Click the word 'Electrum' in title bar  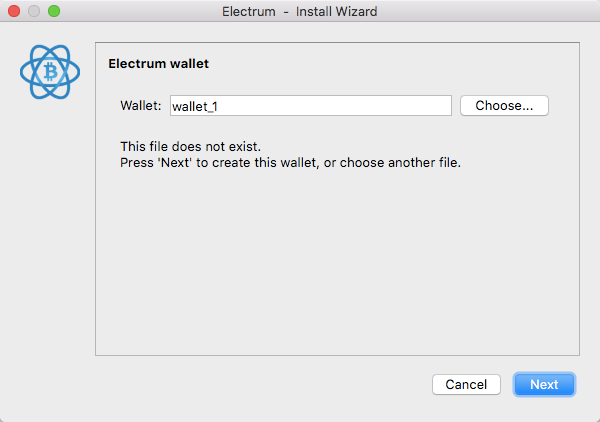[x=249, y=11]
